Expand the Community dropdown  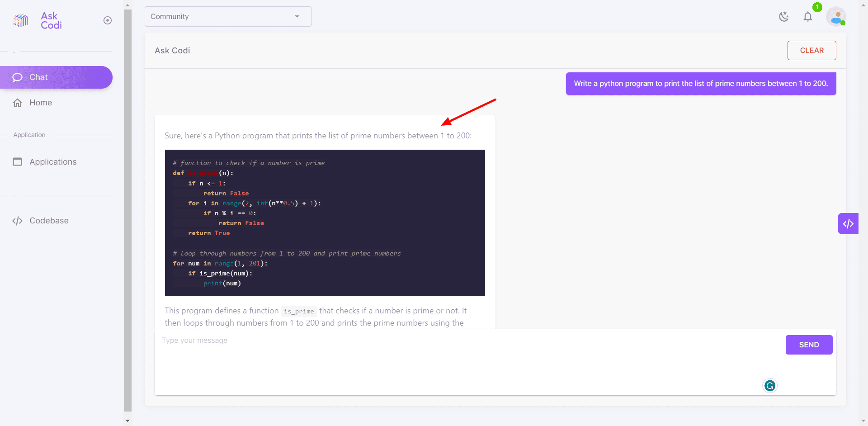coord(222,17)
